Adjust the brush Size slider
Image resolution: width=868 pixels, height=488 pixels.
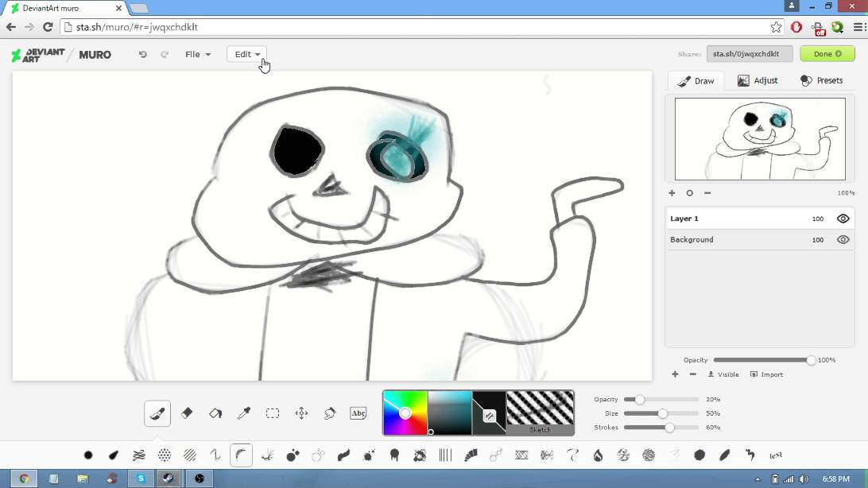pyautogui.click(x=661, y=413)
